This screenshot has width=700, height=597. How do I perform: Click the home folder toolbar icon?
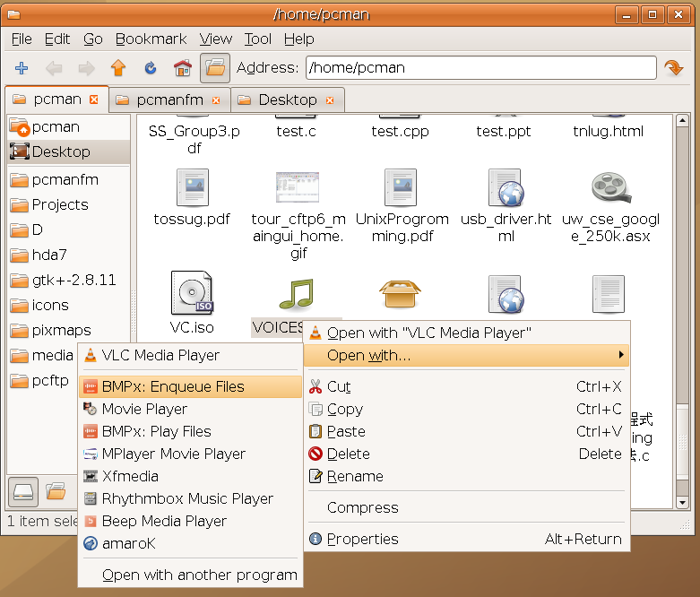point(182,68)
